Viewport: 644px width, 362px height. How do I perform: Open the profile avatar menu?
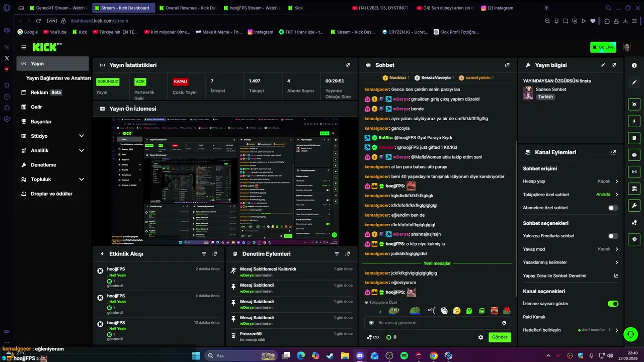pos(627,47)
